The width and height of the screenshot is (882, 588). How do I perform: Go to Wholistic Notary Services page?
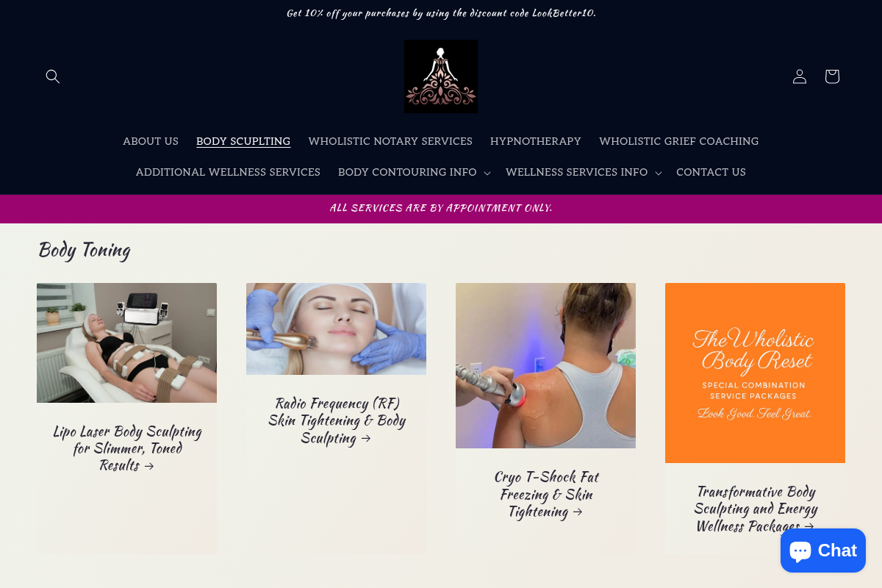click(390, 141)
